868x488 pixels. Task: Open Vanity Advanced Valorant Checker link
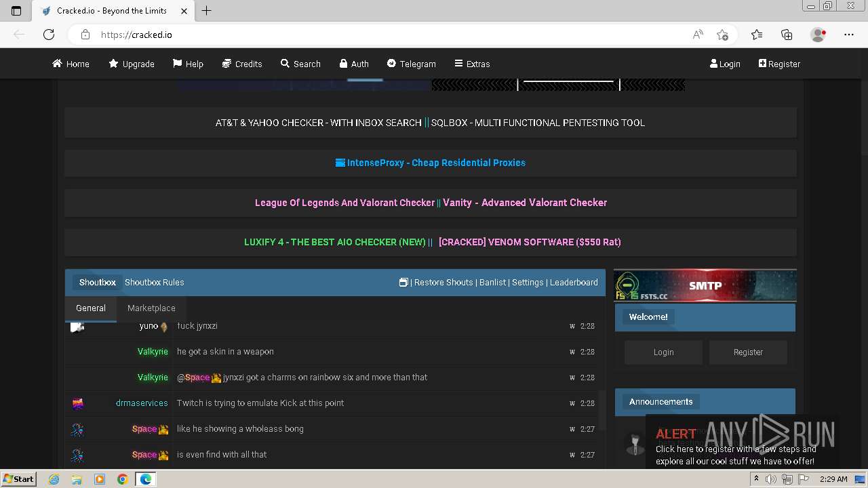tap(525, 203)
